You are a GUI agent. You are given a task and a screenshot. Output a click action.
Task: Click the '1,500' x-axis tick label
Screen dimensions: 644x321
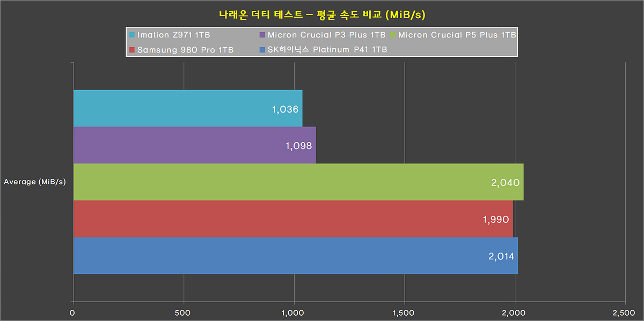pyautogui.click(x=404, y=312)
